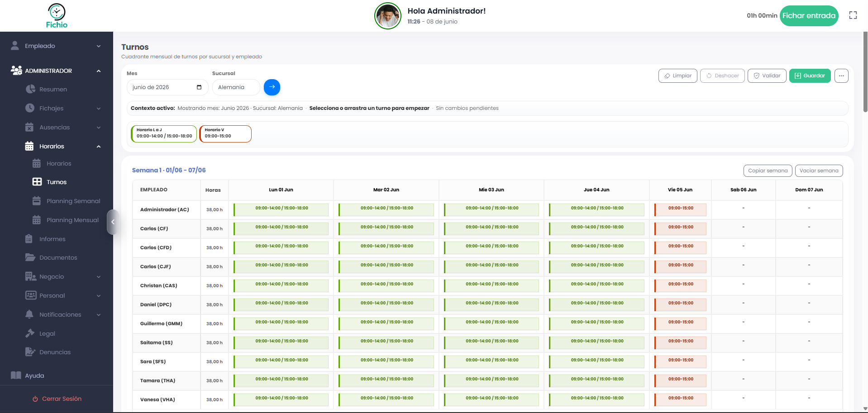
Task: Select the Horario L a J shift chip
Action: (x=164, y=134)
